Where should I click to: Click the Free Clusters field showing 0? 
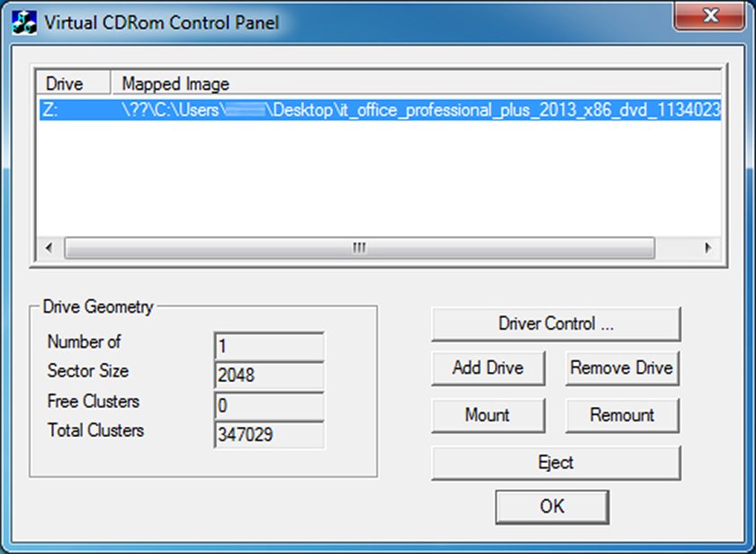[269, 404]
